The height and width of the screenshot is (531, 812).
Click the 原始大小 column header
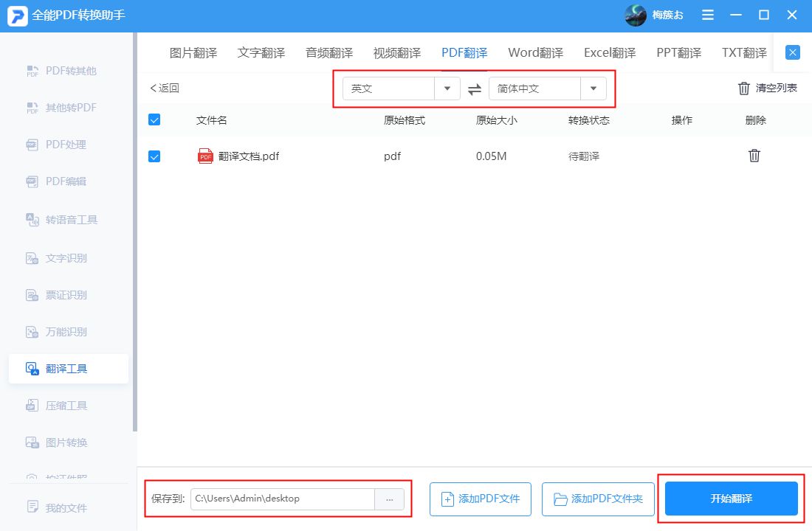tap(496, 120)
